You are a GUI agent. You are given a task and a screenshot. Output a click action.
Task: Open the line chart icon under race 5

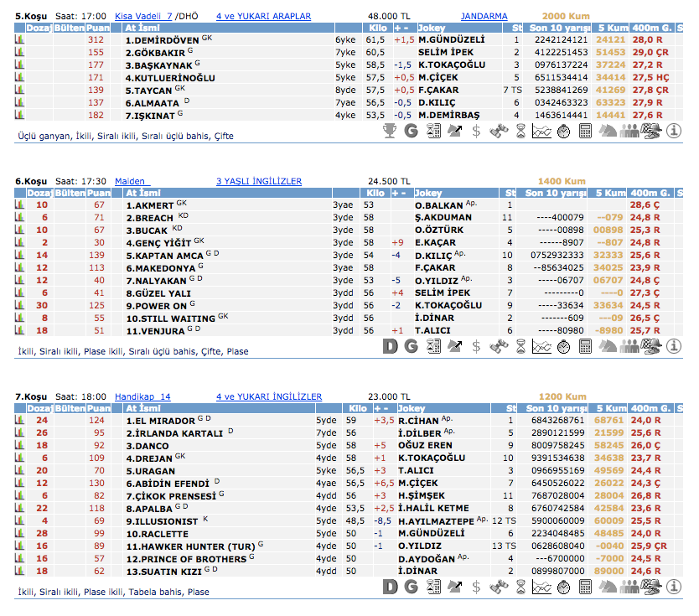[542, 131]
